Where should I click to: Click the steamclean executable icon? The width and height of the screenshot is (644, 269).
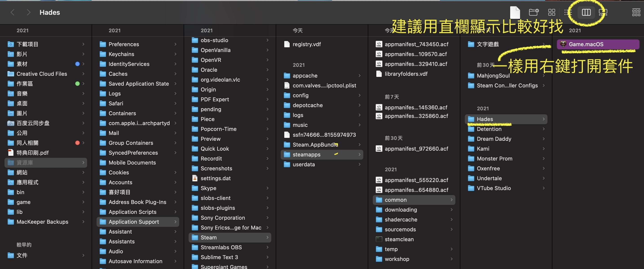click(x=379, y=239)
